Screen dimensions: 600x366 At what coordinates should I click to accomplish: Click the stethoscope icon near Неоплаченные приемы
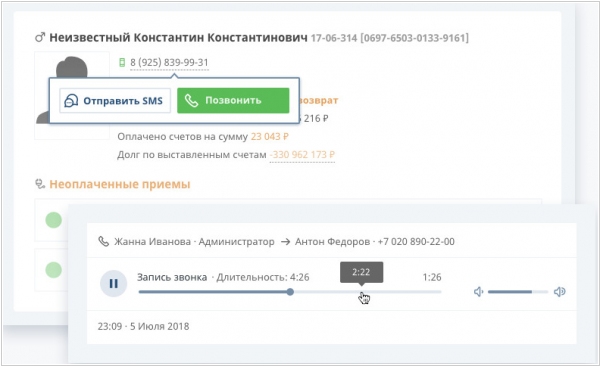click(40, 184)
